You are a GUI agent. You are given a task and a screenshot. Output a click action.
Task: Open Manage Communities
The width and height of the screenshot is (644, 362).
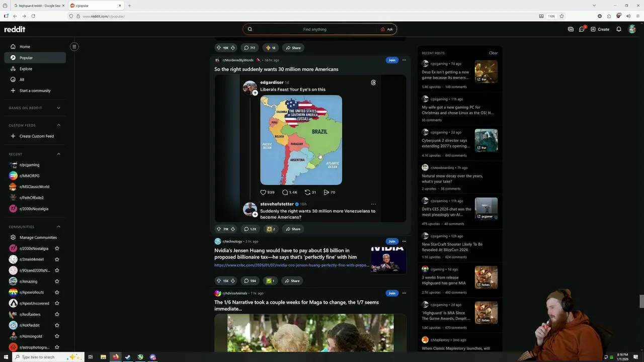[35, 237]
